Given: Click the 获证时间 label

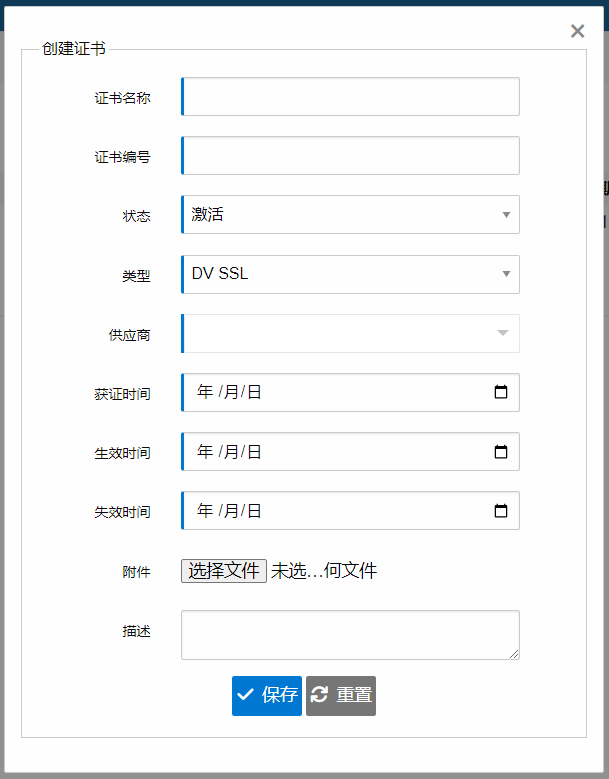Looking at the screenshot, I should tap(122, 394).
